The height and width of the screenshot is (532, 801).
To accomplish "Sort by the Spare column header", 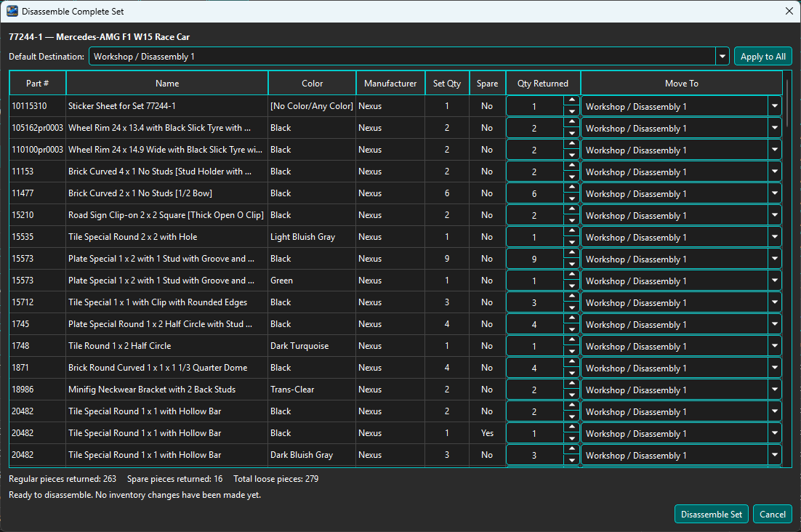I will (x=487, y=84).
